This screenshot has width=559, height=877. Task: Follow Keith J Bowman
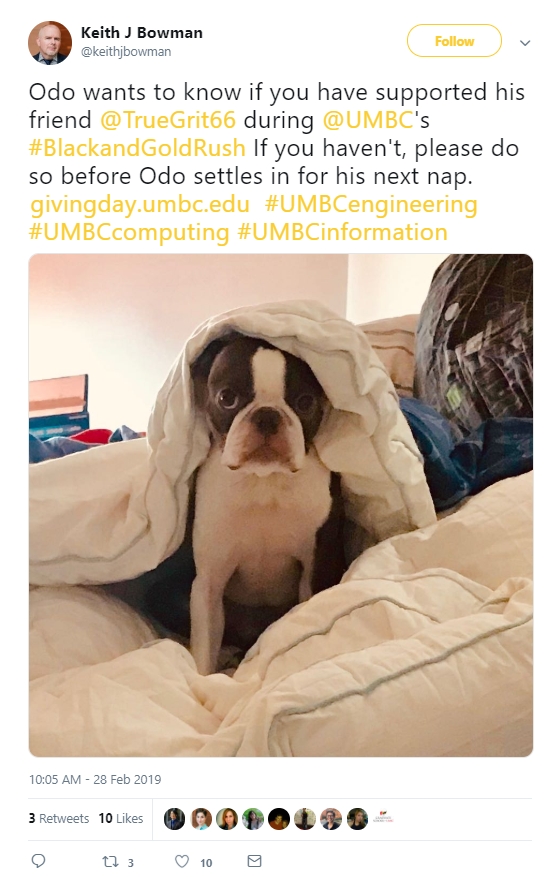(x=454, y=41)
